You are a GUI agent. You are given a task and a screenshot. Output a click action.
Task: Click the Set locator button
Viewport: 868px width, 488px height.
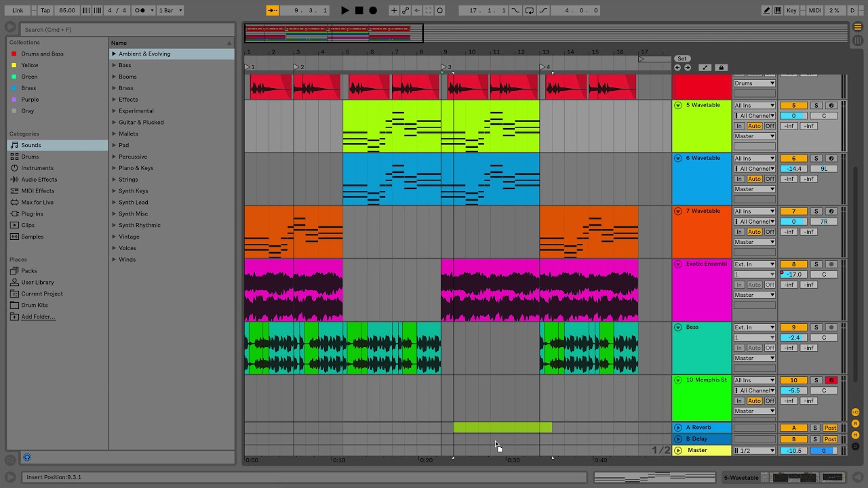(682, 59)
